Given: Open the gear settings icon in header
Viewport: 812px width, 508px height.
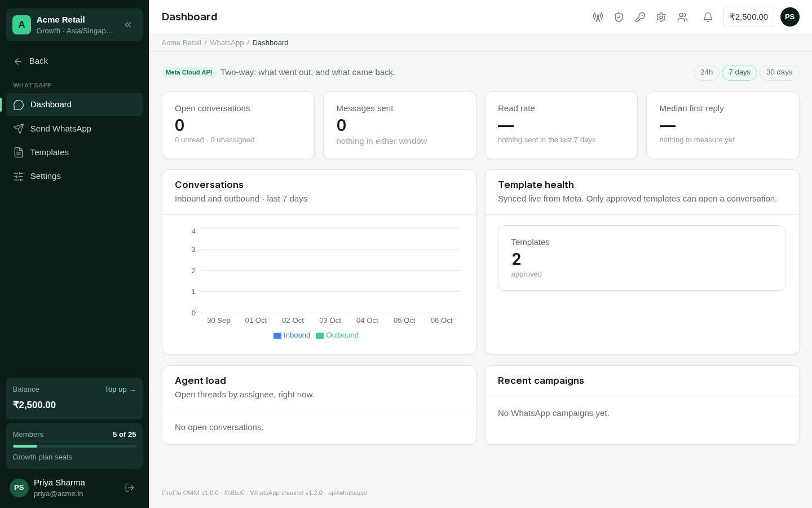Looking at the screenshot, I should [661, 17].
